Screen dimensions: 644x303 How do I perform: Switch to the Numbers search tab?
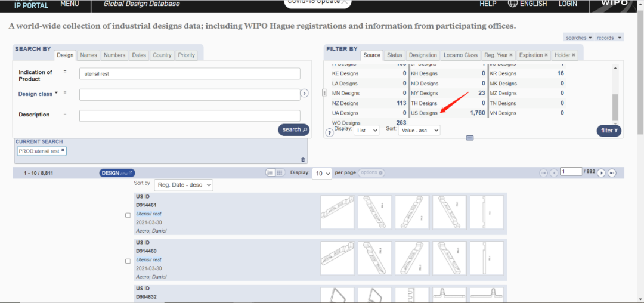pyautogui.click(x=114, y=55)
